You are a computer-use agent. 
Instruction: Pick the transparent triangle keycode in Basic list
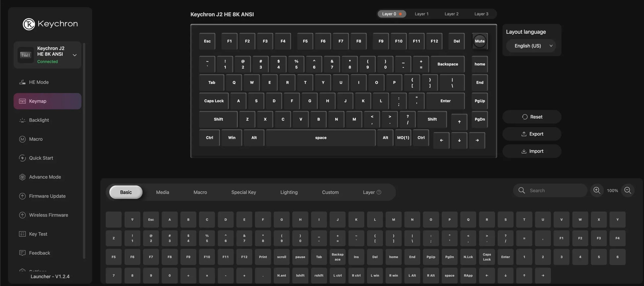point(132,219)
